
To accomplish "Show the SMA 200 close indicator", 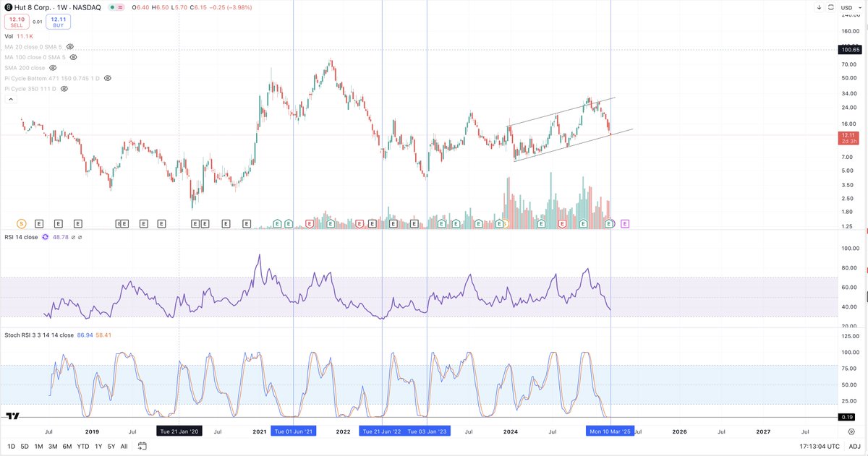I will pyautogui.click(x=52, y=67).
